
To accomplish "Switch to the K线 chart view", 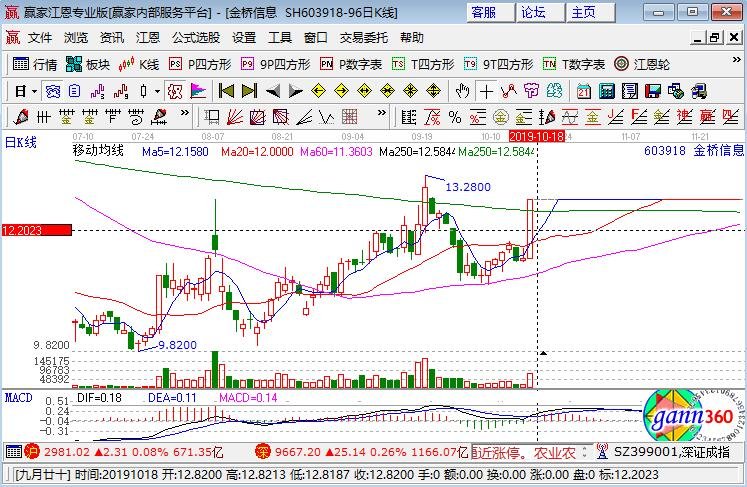I will coord(138,64).
